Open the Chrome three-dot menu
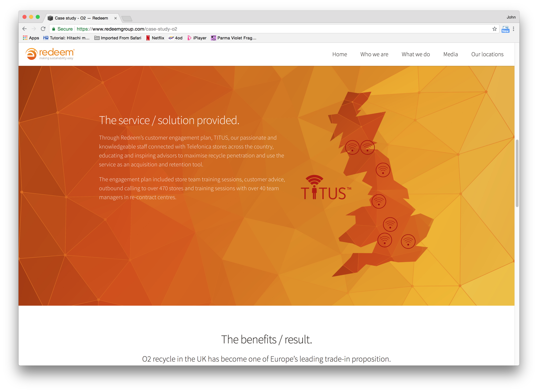This screenshot has height=392, width=538. click(513, 29)
